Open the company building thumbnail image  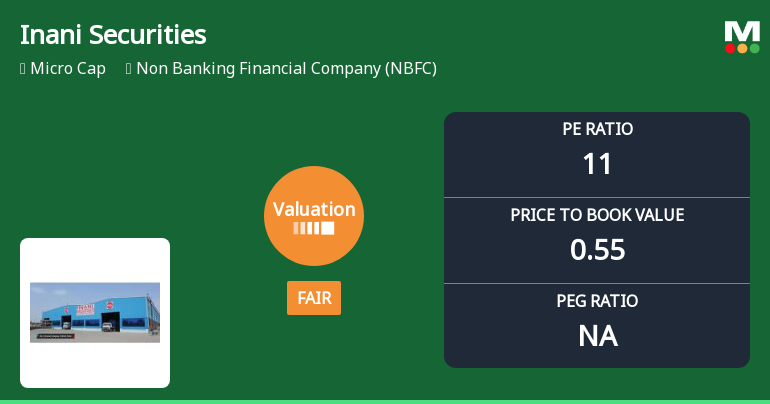coord(95,312)
